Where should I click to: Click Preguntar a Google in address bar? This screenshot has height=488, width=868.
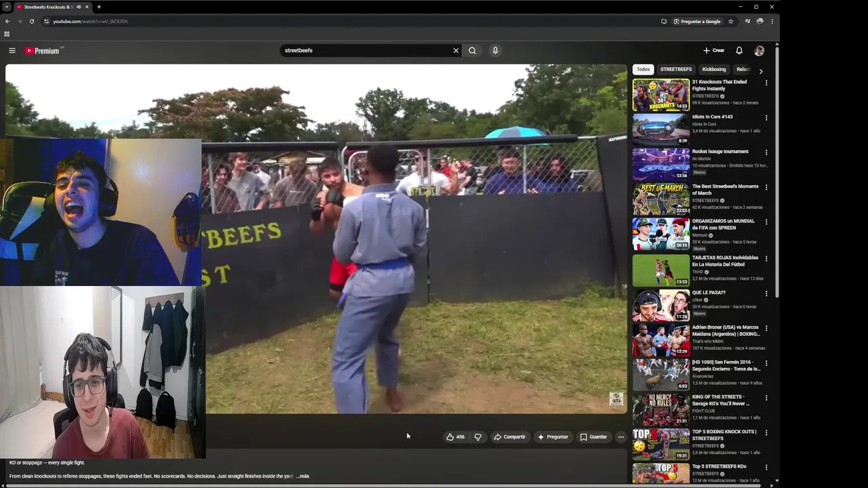[x=696, y=21]
